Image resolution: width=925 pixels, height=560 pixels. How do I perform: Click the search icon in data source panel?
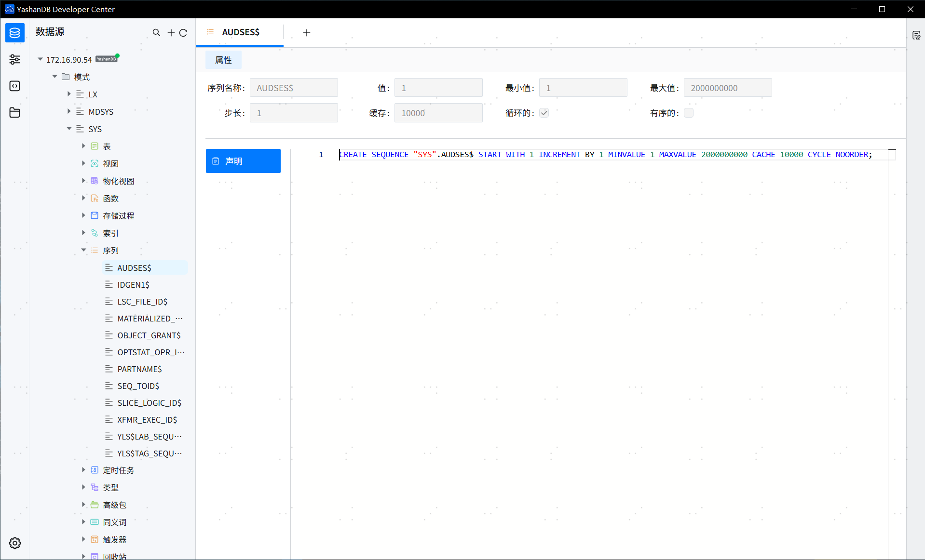156,32
